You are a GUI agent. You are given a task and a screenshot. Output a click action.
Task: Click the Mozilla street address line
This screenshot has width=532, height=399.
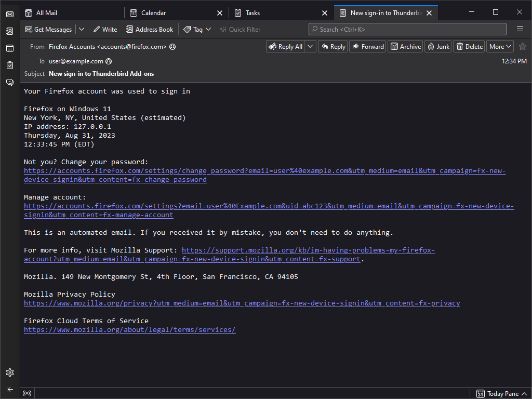(161, 276)
